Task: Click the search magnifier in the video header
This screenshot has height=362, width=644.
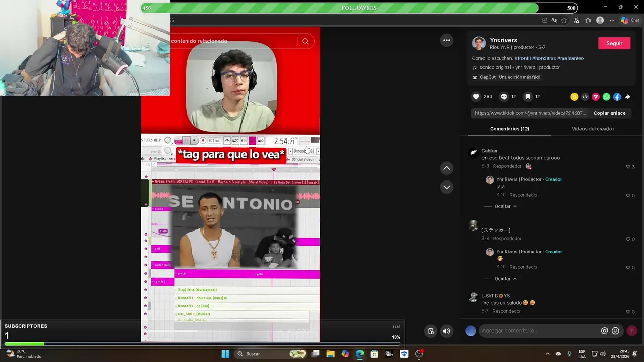Action: coord(305,41)
